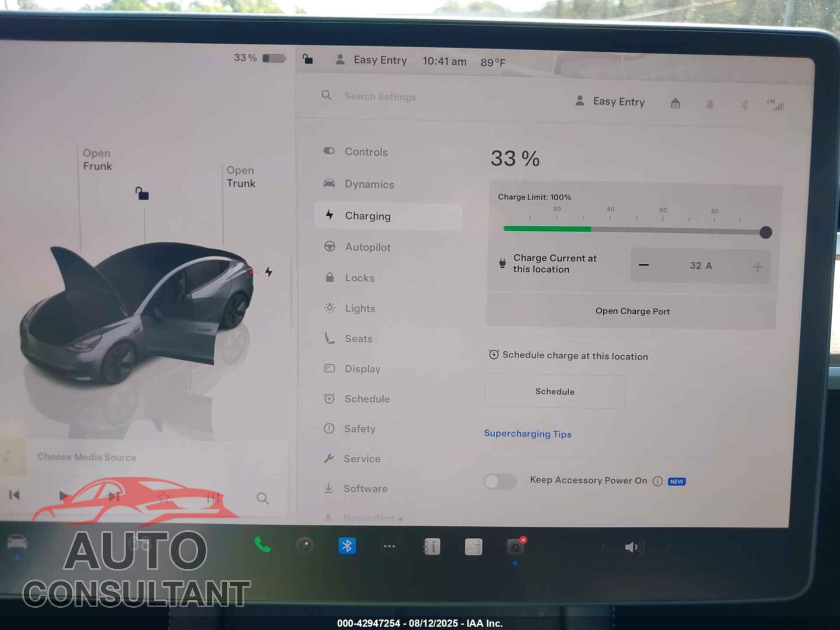Viewport: 840px width, 630px height.
Task: Tap Open Trunk on the car view
Action: coord(241,177)
